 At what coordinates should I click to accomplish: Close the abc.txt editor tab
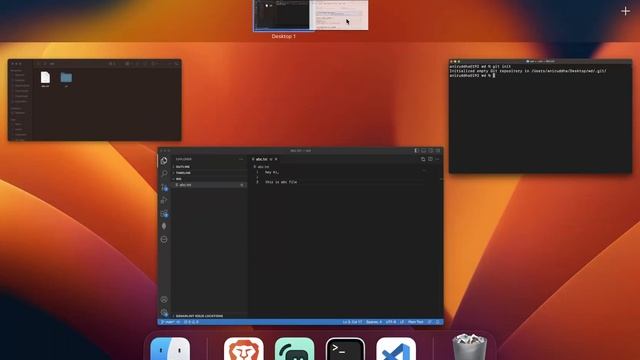(276, 159)
